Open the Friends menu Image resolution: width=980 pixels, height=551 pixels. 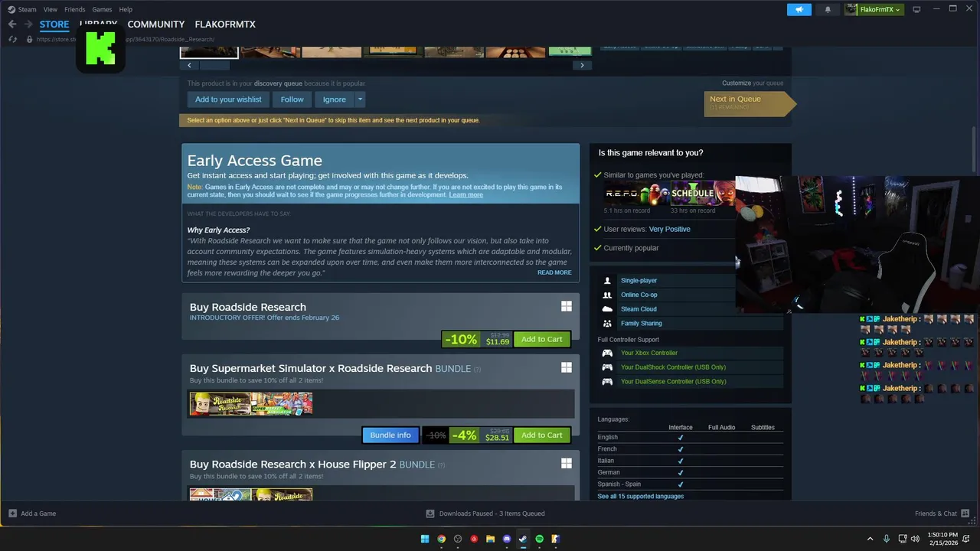pyautogui.click(x=75, y=9)
